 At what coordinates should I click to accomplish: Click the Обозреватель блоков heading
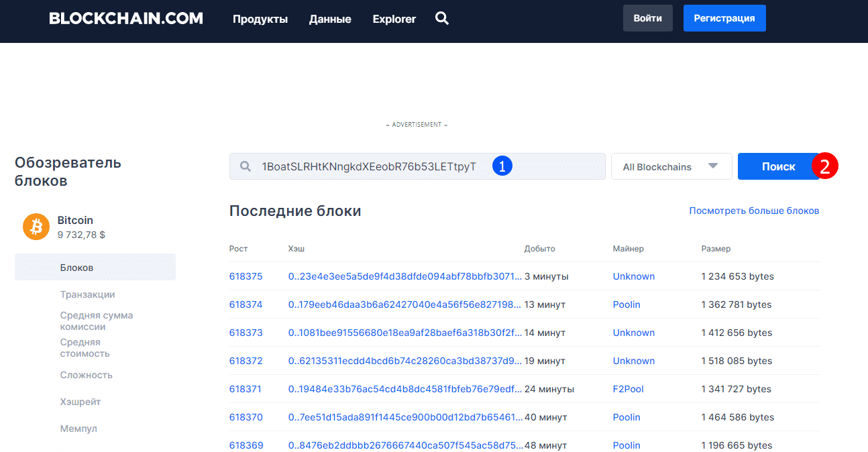(x=68, y=171)
